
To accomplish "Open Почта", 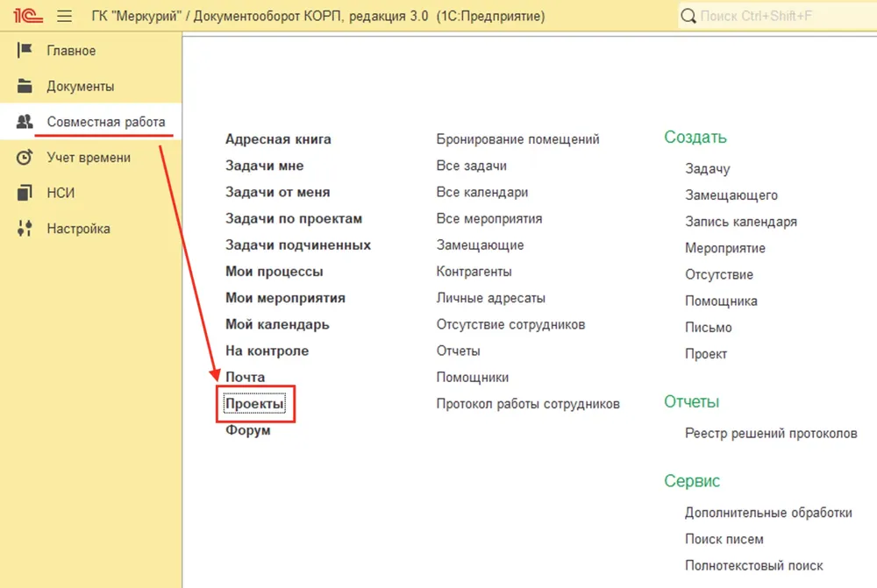I will tap(245, 377).
